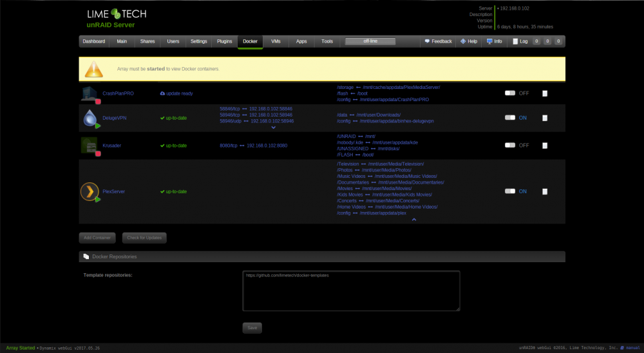
Task: Click the Template repositories text area
Action: (351, 291)
